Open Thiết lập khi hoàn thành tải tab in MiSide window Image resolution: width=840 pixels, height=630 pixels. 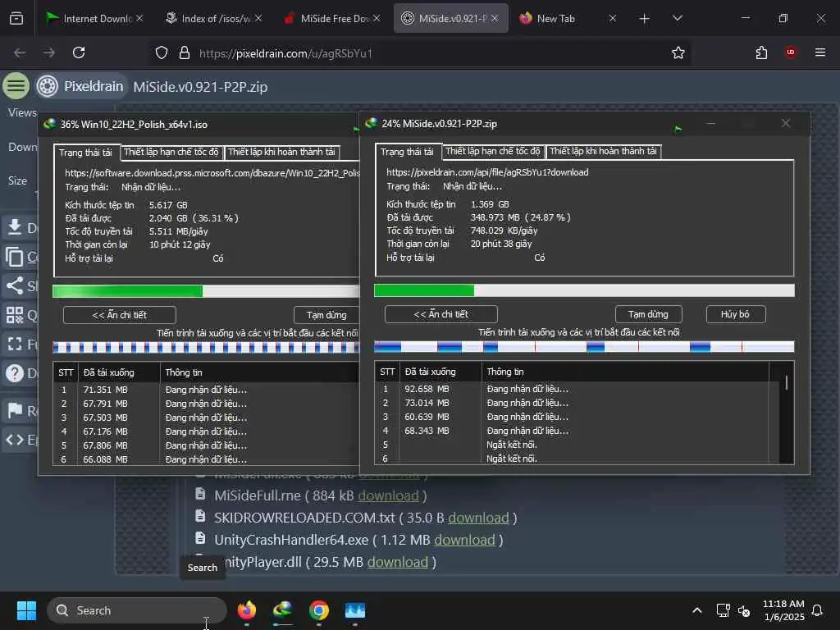[x=603, y=151]
